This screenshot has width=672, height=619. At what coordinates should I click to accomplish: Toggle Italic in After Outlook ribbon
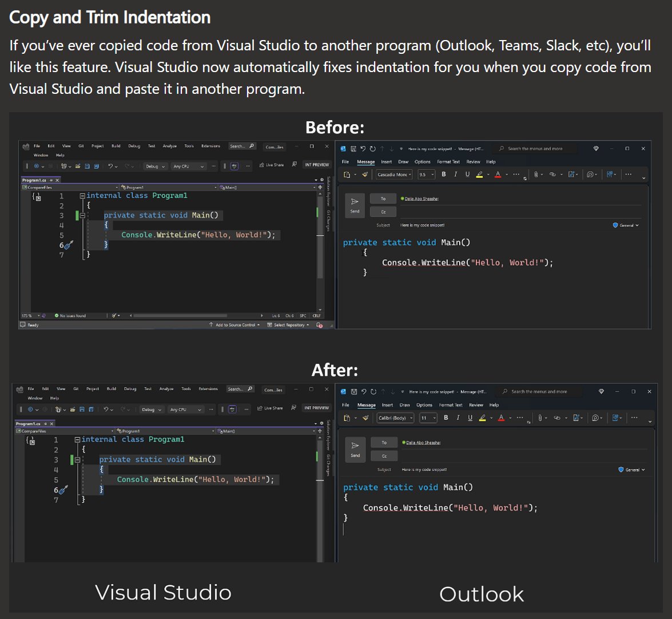(458, 418)
